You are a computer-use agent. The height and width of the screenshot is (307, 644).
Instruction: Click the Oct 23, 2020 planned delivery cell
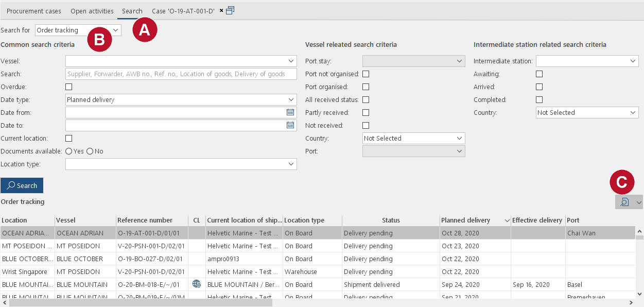pyautogui.click(x=475, y=246)
